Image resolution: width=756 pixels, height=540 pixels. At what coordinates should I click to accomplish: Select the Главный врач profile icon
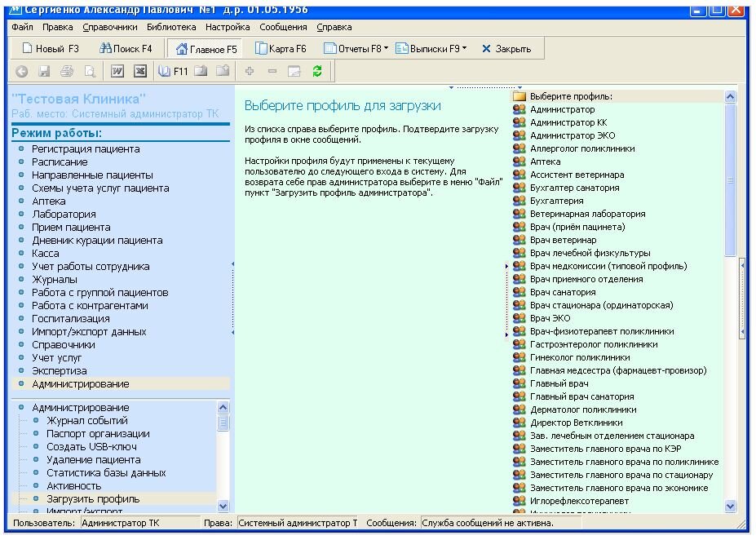[519, 383]
